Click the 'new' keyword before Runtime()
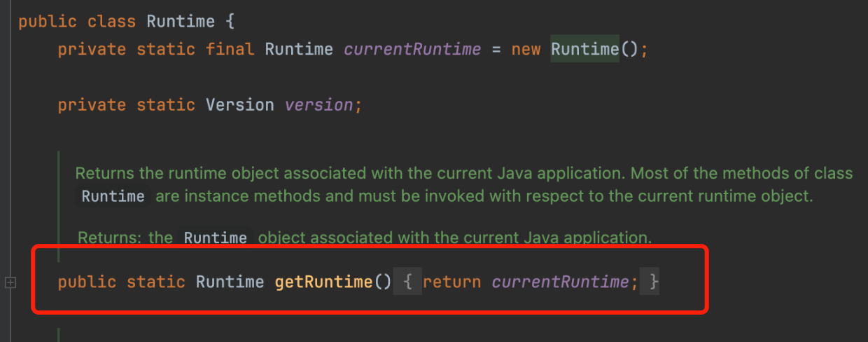The image size is (868, 342). pyautogui.click(x=526, y=49)
